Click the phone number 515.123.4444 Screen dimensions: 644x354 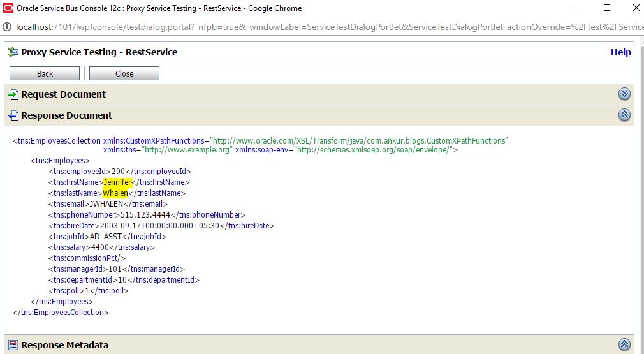click(145, 215)
